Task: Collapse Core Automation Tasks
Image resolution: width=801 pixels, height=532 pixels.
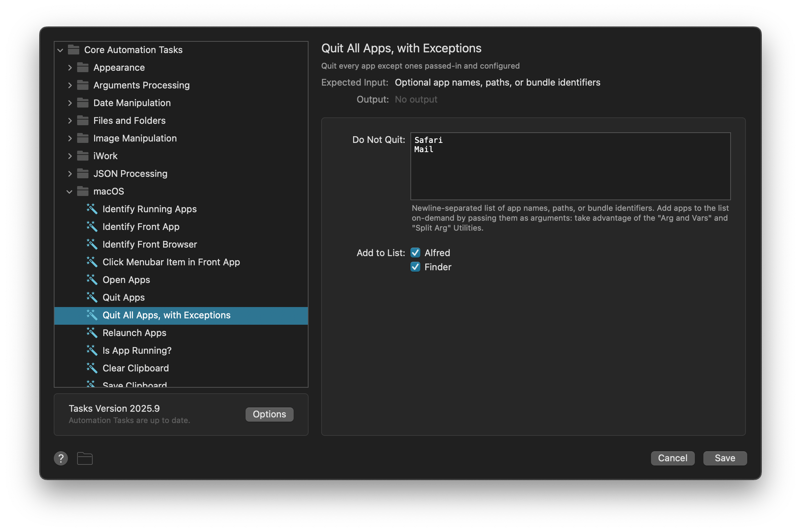Action: pos(60,50)
